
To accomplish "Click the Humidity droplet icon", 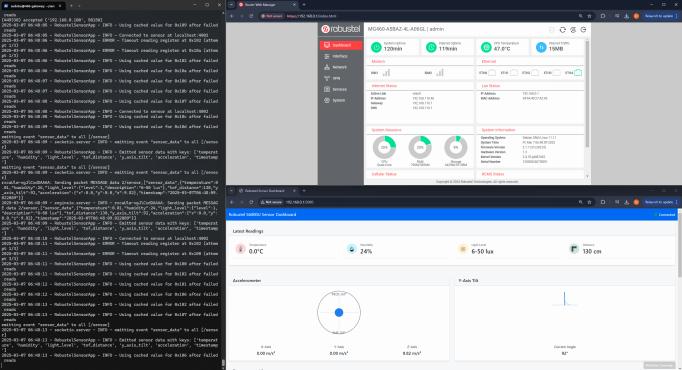I will click(351, 249).
